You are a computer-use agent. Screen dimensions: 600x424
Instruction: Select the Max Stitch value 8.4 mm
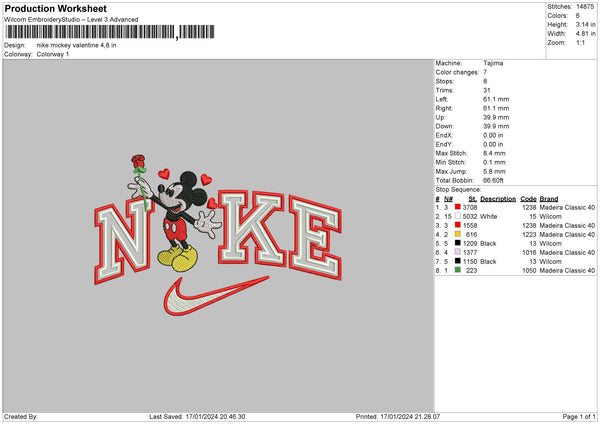494,153
